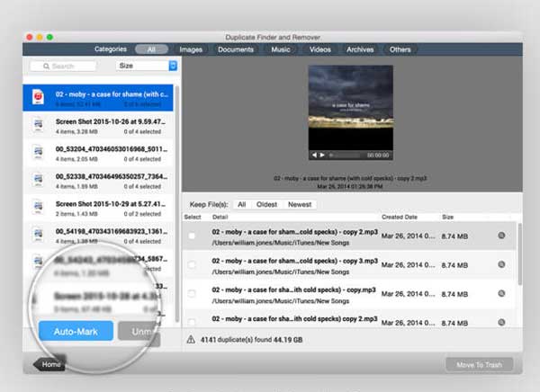Click the file icon for 00_52338 group
The width and height of the screenshot is (540, 392).
click(x=38, y=180)
